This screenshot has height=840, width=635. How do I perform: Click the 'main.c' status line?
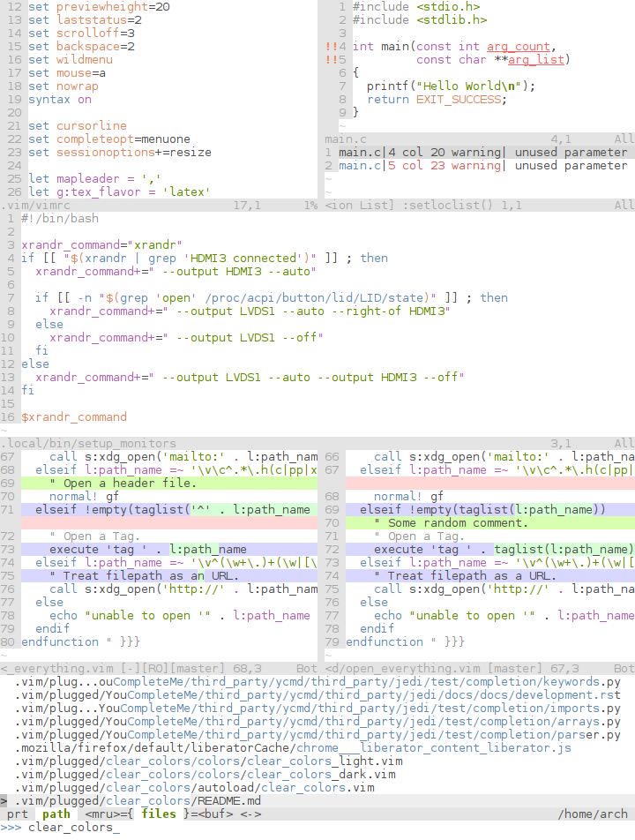479,139
